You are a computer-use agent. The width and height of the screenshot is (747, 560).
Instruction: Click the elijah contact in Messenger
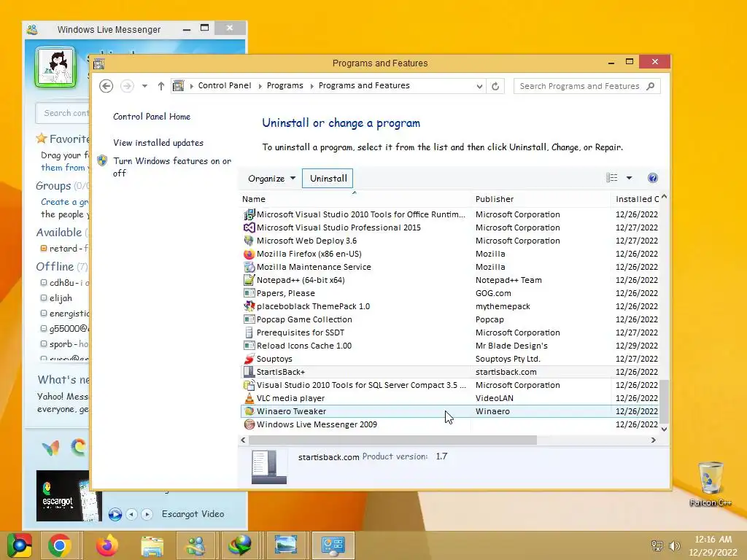(61, 298)
